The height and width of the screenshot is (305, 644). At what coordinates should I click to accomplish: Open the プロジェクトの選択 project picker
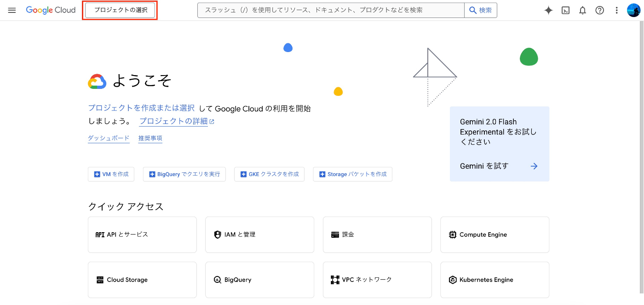[x=120, y=10]
